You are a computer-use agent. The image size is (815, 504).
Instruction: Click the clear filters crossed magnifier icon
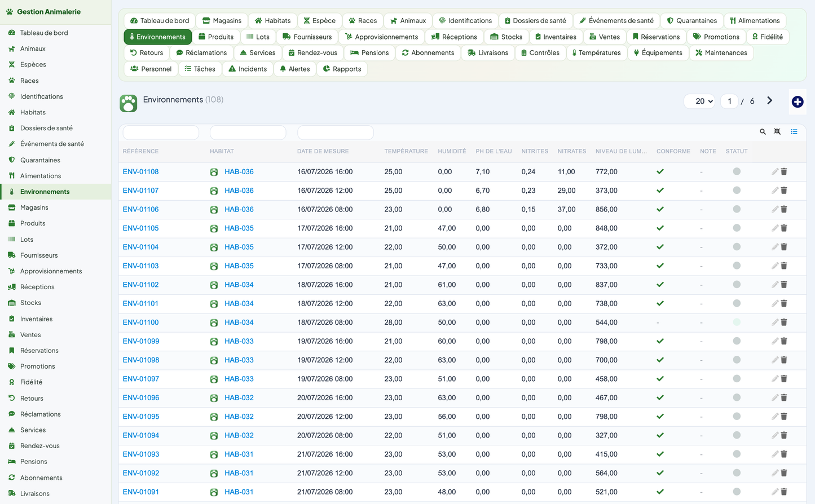point(777,132)
